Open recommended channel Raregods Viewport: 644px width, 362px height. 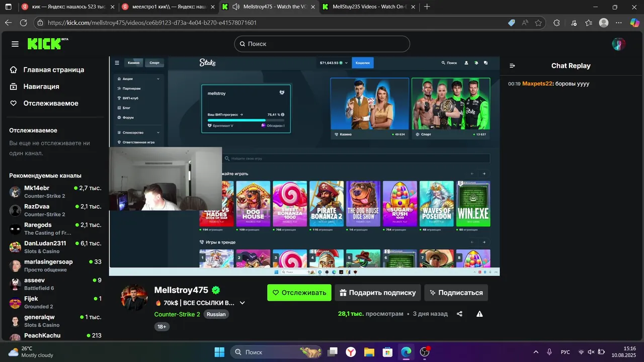point(55,229)
